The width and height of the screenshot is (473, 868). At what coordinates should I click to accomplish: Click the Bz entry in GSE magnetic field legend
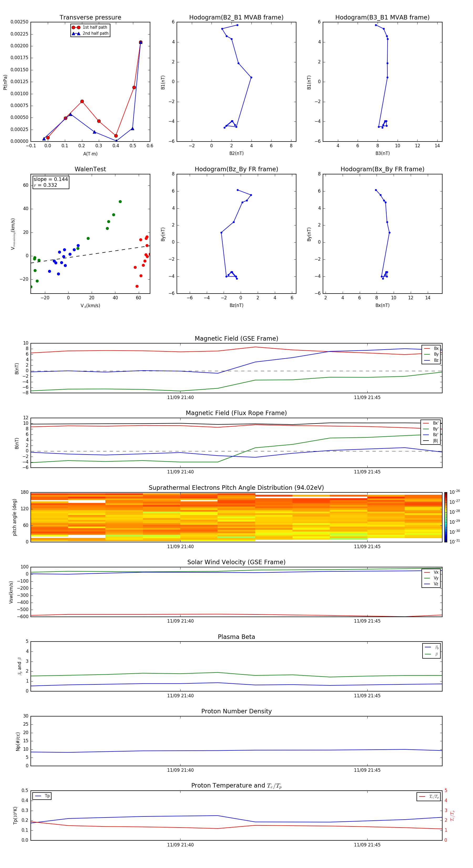tap(431, 360)
